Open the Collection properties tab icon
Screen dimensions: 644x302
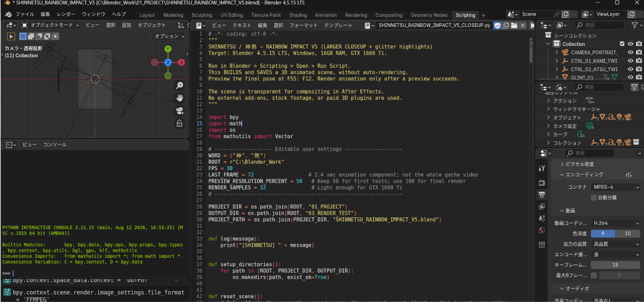tap(542, 245)
